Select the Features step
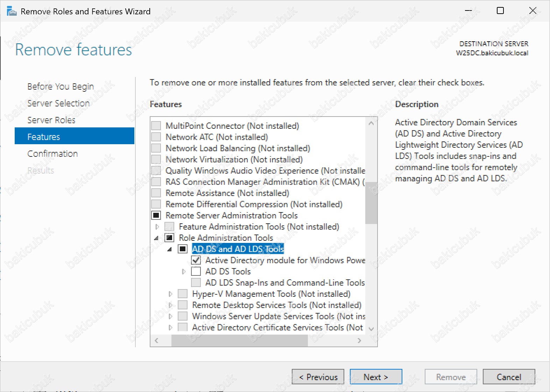The image size is (550, 392). [75, 136]
